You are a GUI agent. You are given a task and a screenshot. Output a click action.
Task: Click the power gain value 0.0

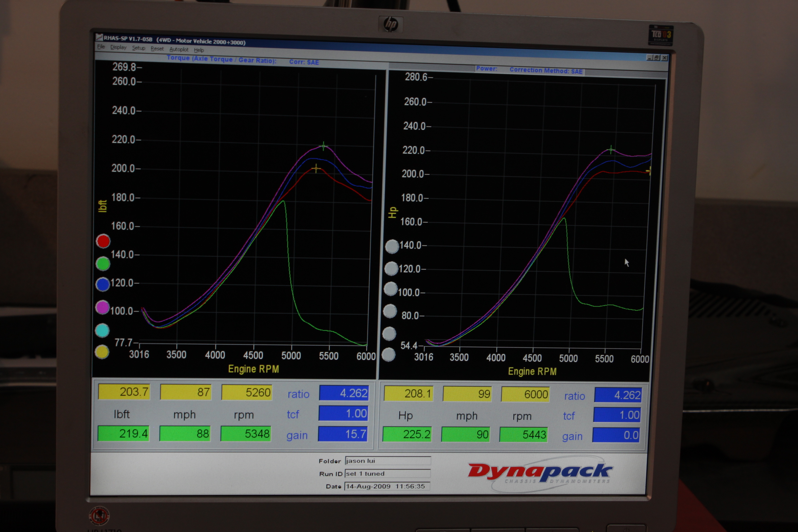click(616, 435)
